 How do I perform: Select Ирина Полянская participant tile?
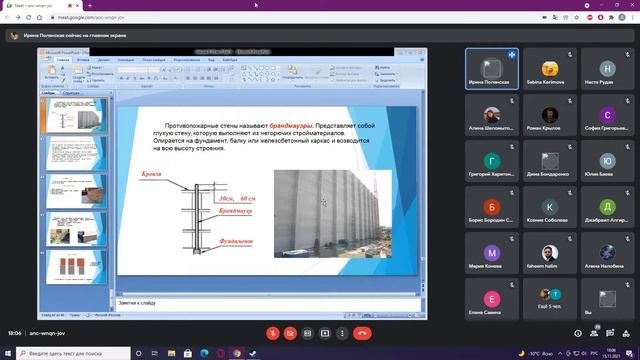[x=492, y=69]
